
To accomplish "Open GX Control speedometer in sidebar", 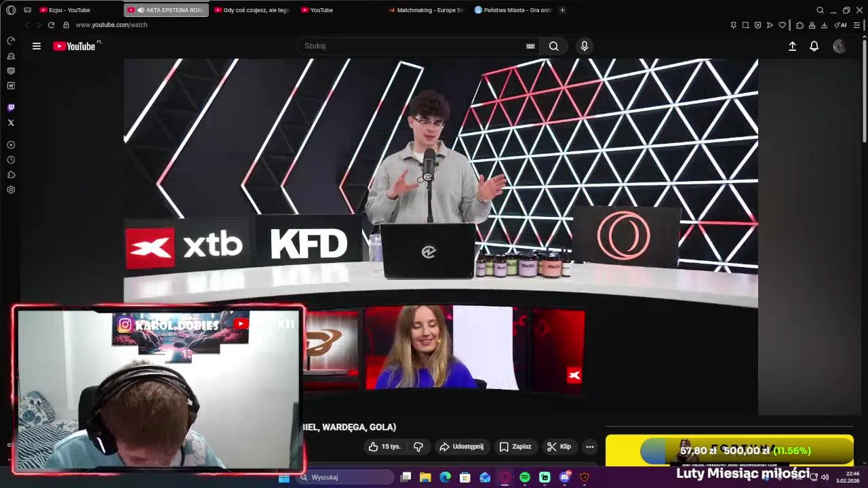I will (x=11, y=41).
